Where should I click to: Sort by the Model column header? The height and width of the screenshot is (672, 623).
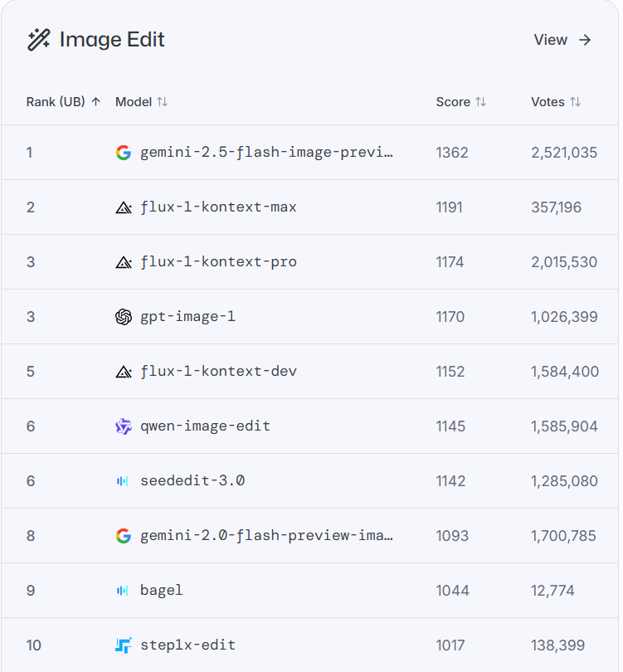141,102
